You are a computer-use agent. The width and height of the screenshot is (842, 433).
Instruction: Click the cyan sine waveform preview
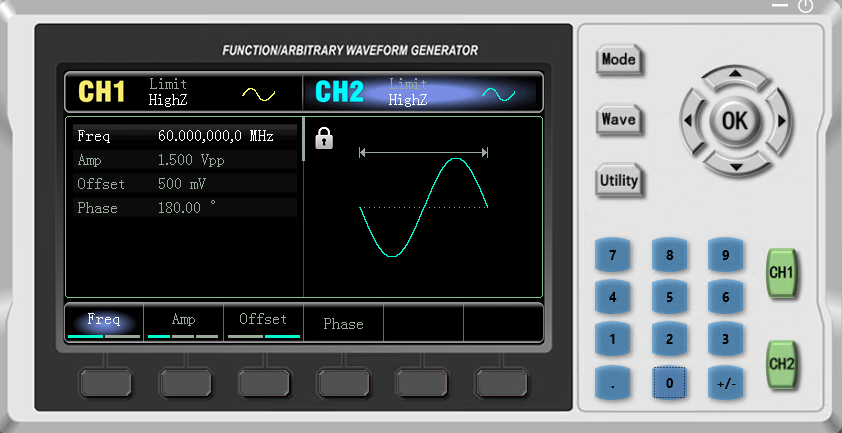pyautogui.click(x=423, y=207)
